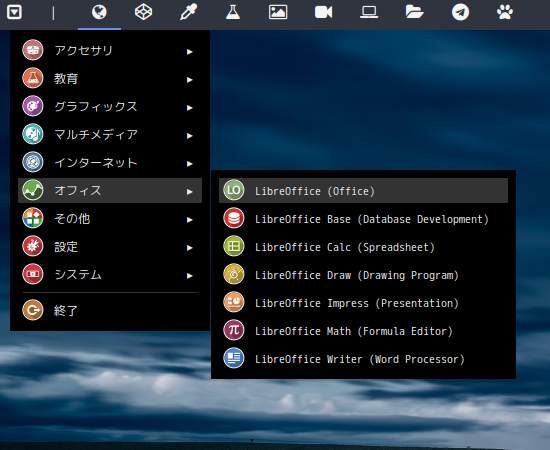Click the LibreOffice Draw icon
Viewport: 550px width, 450px height.
234,274
